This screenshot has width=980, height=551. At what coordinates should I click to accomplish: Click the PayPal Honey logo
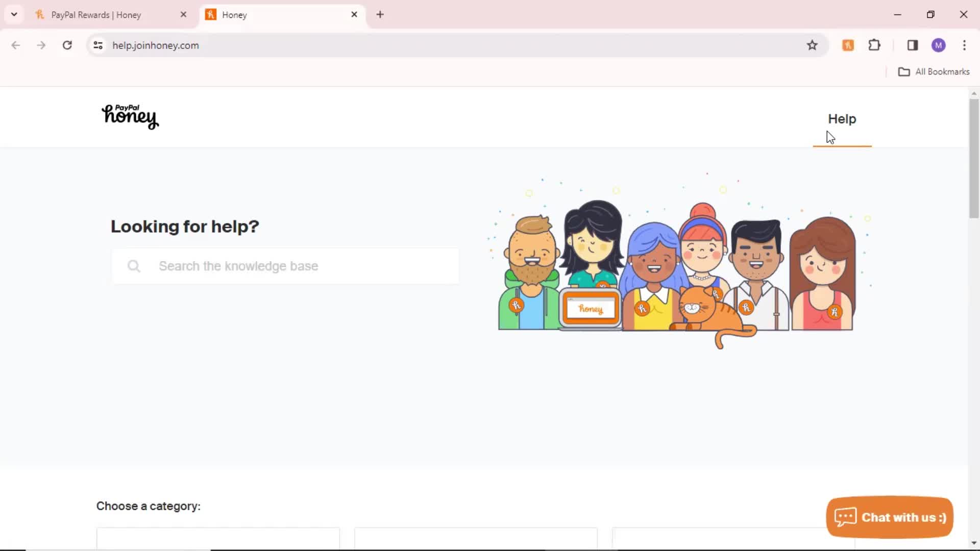(131, 117)
